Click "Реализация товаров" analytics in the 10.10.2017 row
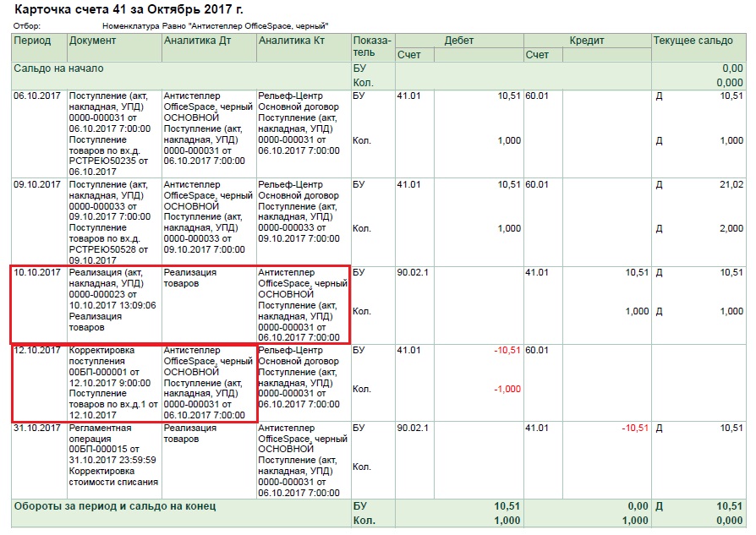 tap(190, 277)
